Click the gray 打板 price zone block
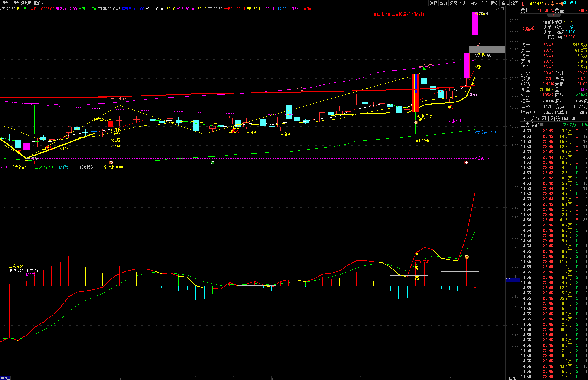 click(487, 50)
